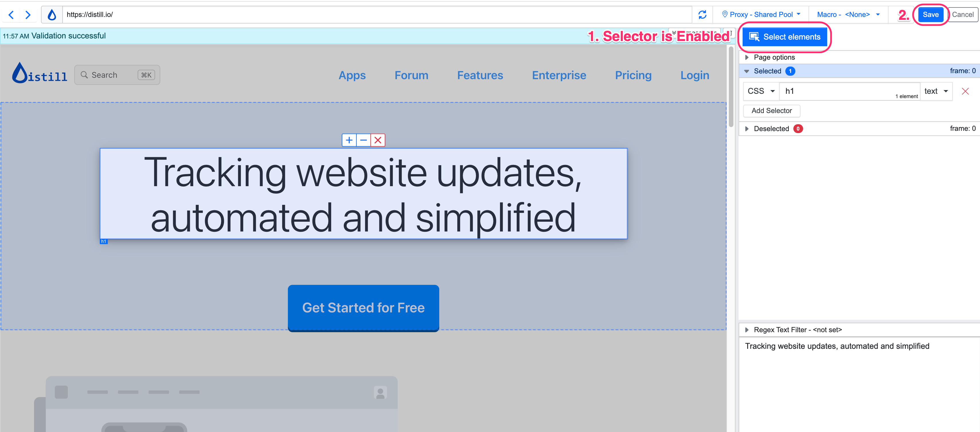Toggle the Select elements button
980x432 pixels.
(x=784, y=37)
